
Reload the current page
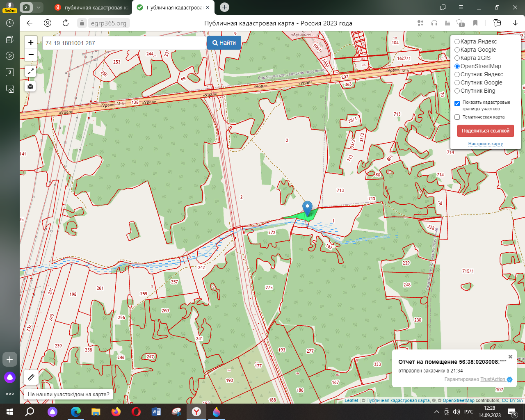pyautogui.click(x=66, y=23)
